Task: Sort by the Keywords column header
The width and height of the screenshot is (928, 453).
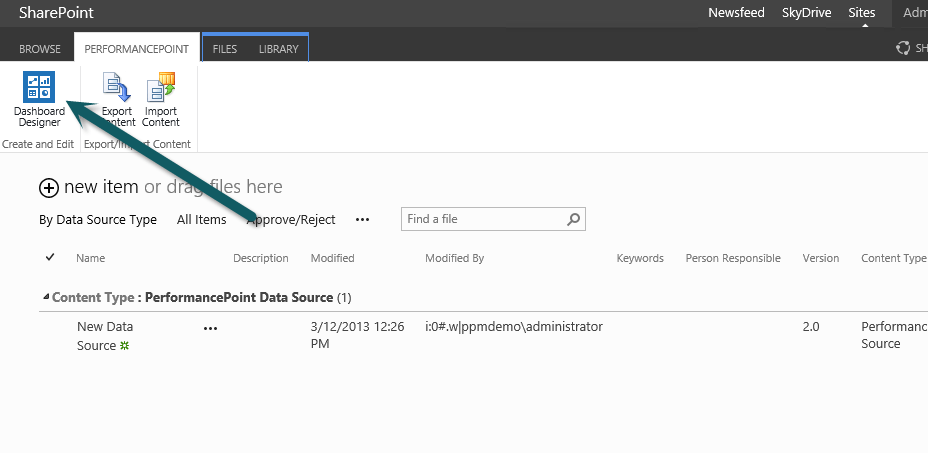Action: coord(640,258)
